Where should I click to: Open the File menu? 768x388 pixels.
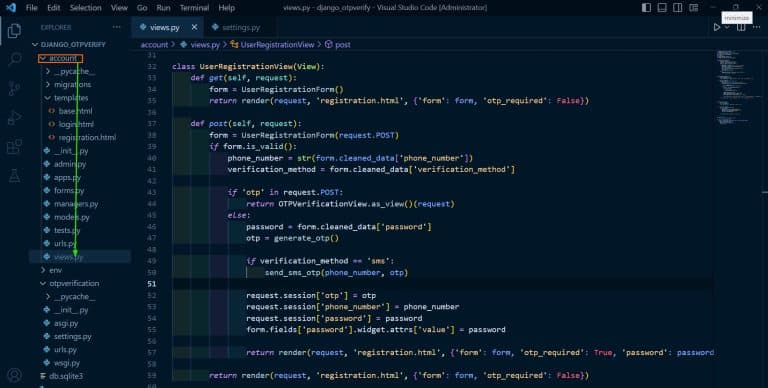coord(31,7)
